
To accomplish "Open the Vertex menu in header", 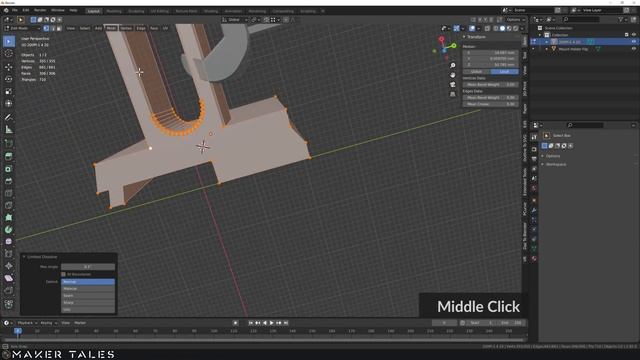I will (126, 28).
